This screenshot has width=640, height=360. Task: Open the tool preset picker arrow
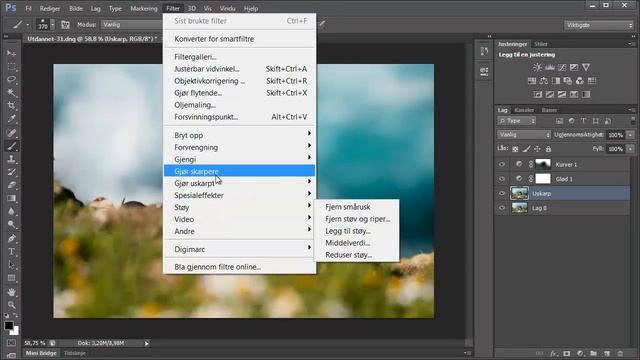click(x=28, y=25)
